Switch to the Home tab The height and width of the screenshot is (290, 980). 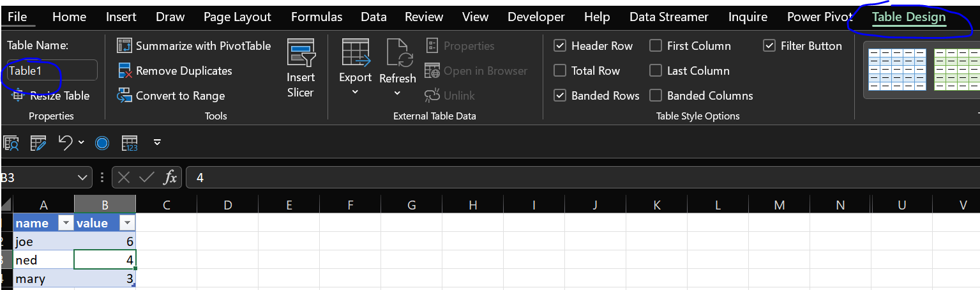pos(69,17)
